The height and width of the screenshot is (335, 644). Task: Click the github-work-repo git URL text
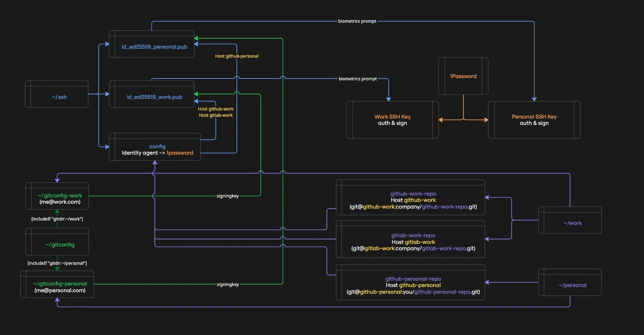(x=413, y=207)
